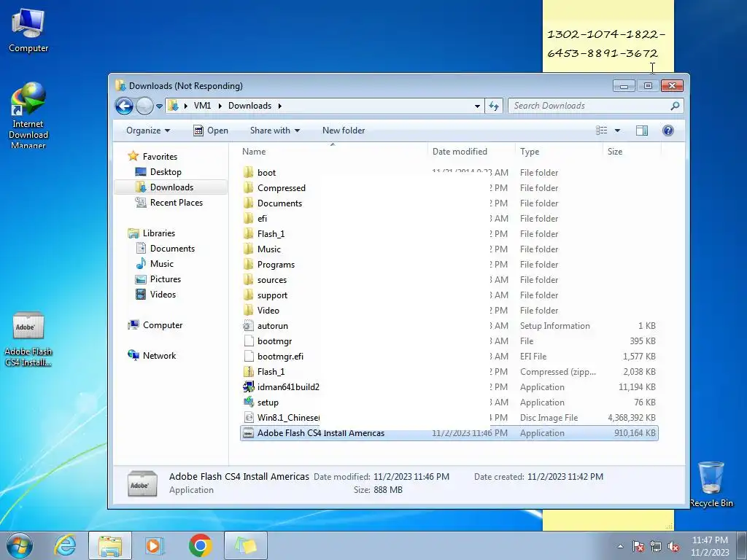Click the search magnifier icon

click(x=675, y=106)
